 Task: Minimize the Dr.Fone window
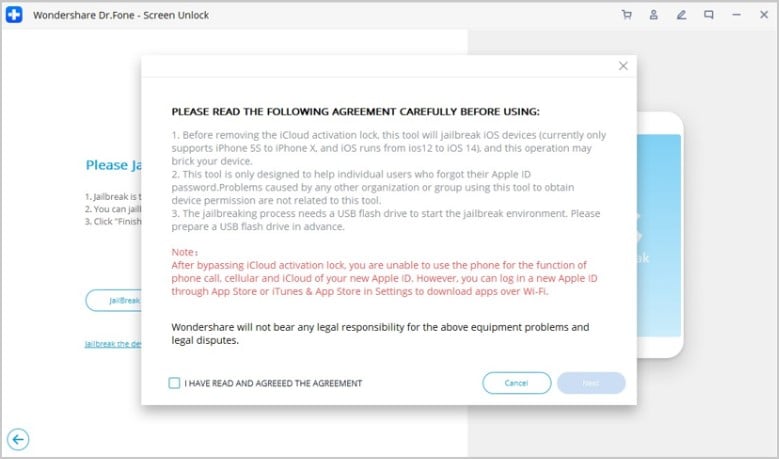point(736,15)
